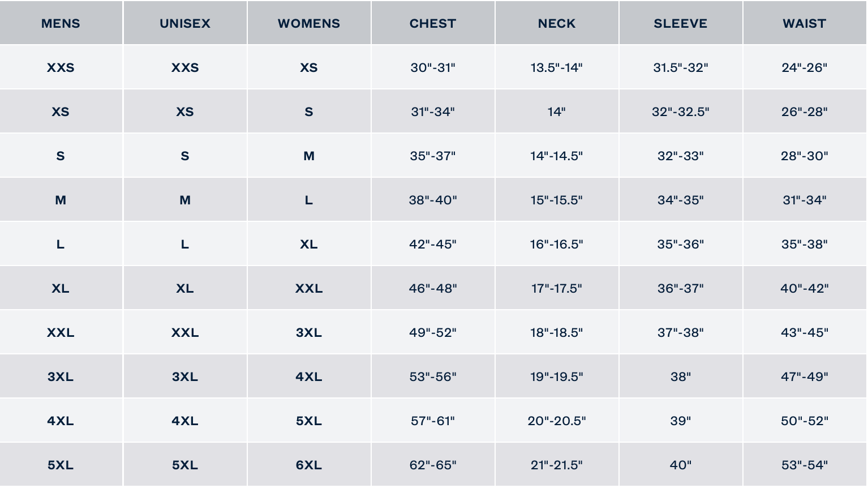Select the UNISEX column header
Screen dimensions: 868x488
185,23
